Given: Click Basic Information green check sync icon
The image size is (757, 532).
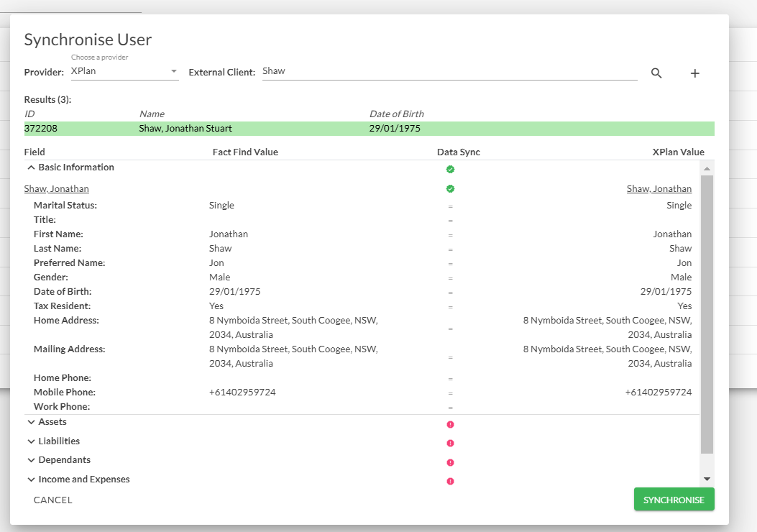Looking at the screenshot, I should click(x=450, y=169).
